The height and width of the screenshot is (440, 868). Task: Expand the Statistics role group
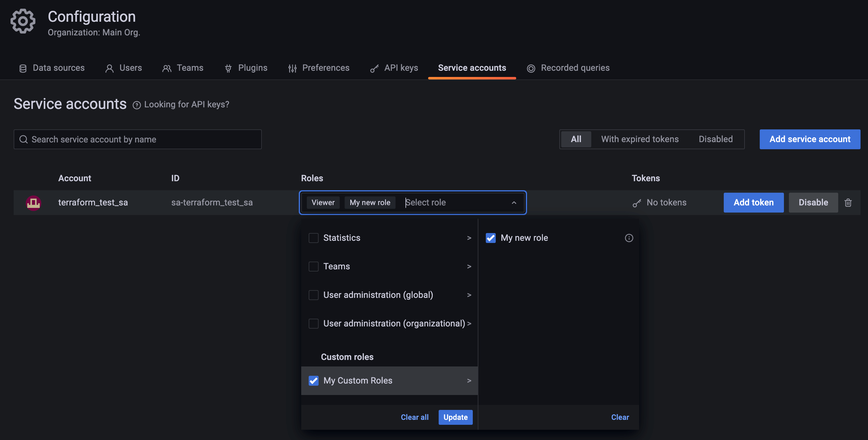pyautogui.click(x=469, y=238)
